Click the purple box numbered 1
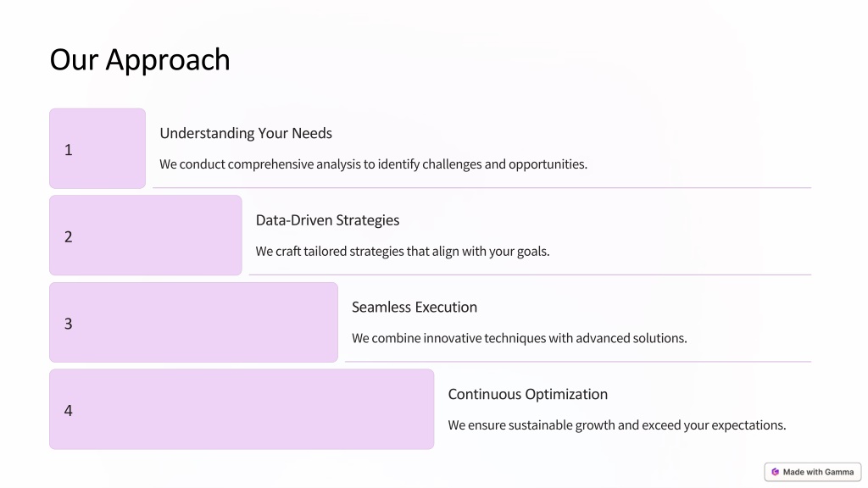 point(97,148)
